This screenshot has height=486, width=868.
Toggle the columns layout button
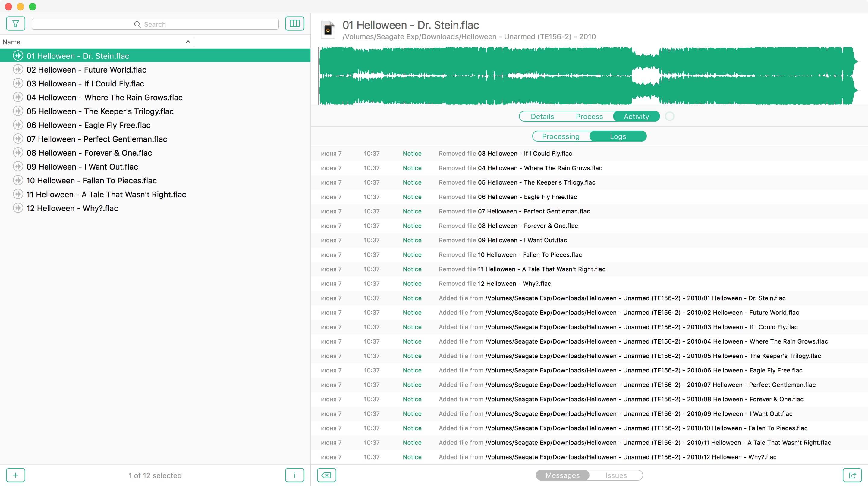click(294, 23)
